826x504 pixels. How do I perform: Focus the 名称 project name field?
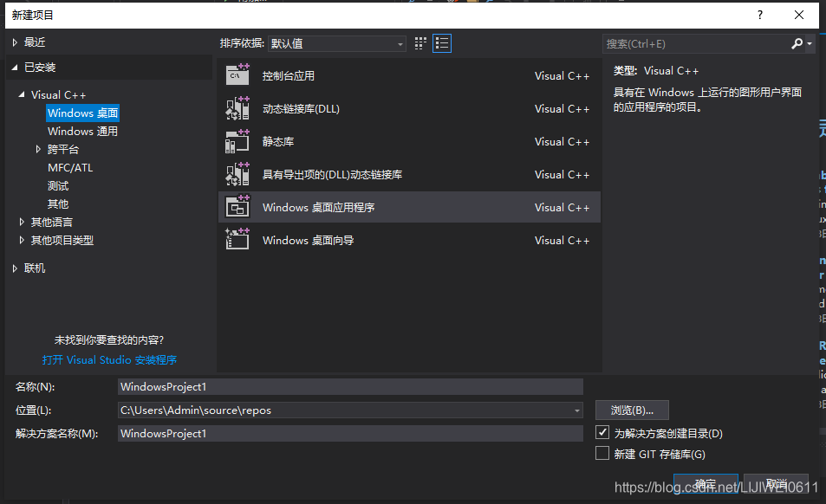[x=350, y=387]
